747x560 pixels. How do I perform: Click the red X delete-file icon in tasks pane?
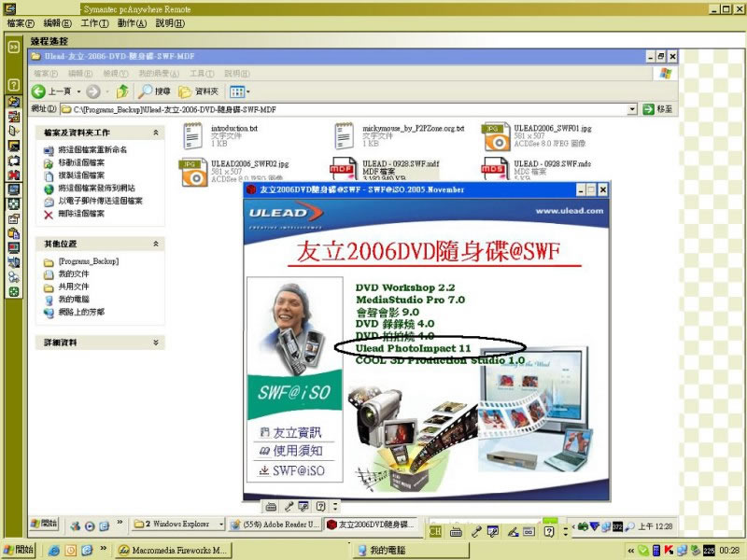click(49, 215)
